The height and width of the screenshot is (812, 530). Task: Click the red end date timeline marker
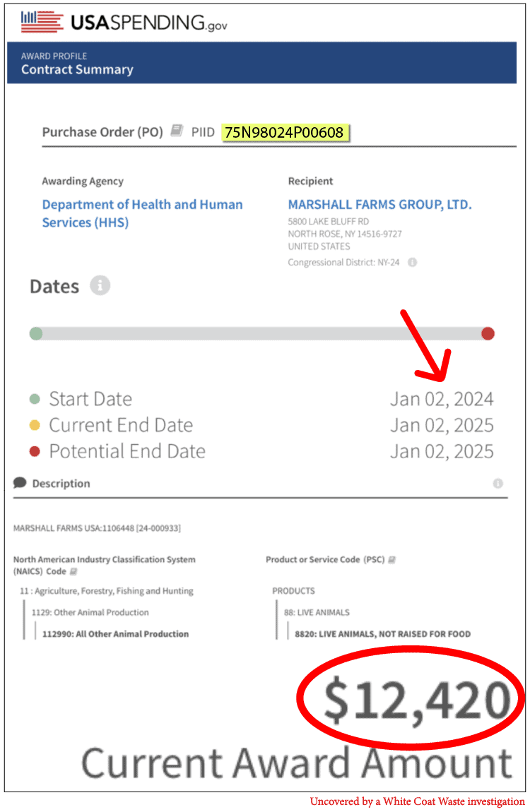[x=488, y=333]
